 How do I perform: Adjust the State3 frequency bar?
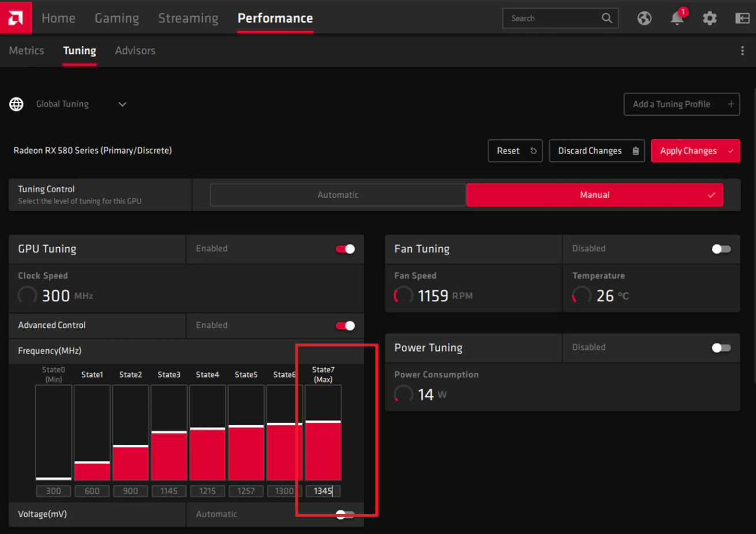[169, 433]
